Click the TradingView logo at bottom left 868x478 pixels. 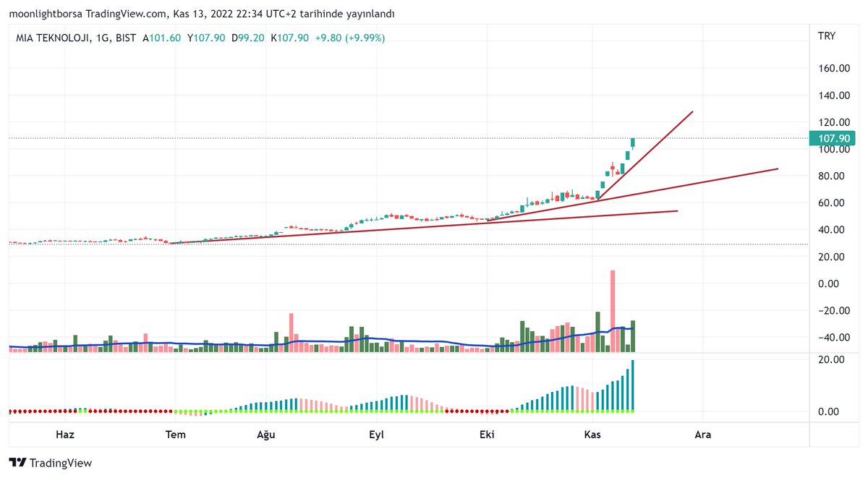click(50, 463)
